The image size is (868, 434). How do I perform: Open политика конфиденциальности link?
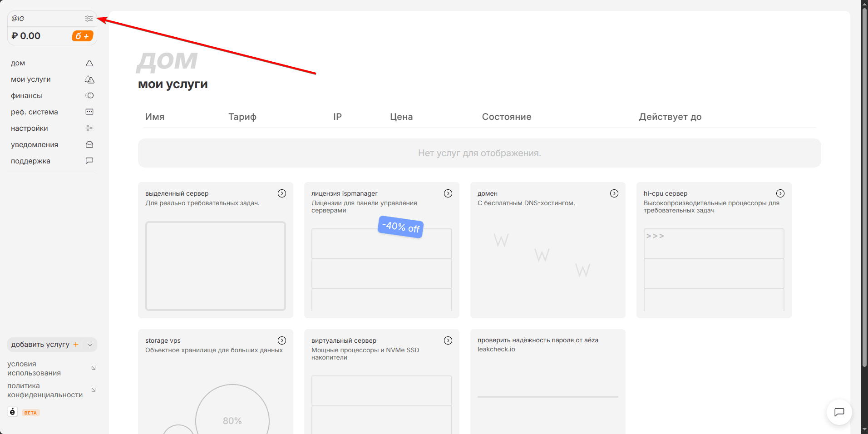click(x=45, y=390)
